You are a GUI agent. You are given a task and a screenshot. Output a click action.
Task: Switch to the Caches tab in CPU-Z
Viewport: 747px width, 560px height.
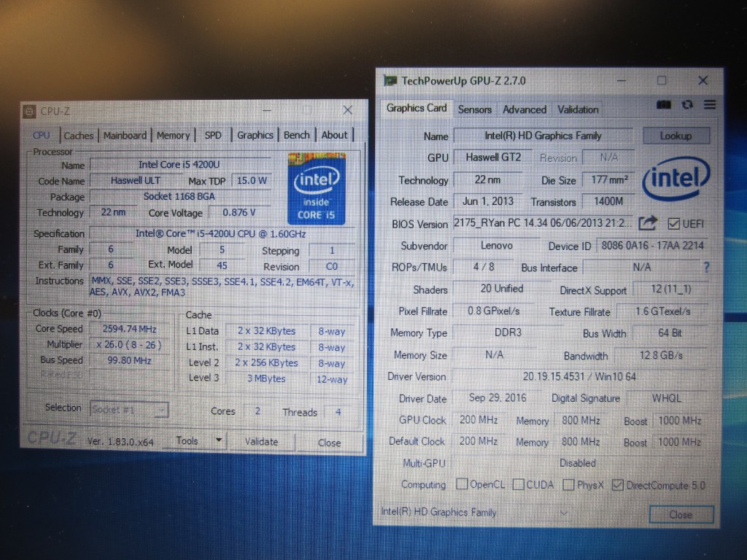[79, 136]
